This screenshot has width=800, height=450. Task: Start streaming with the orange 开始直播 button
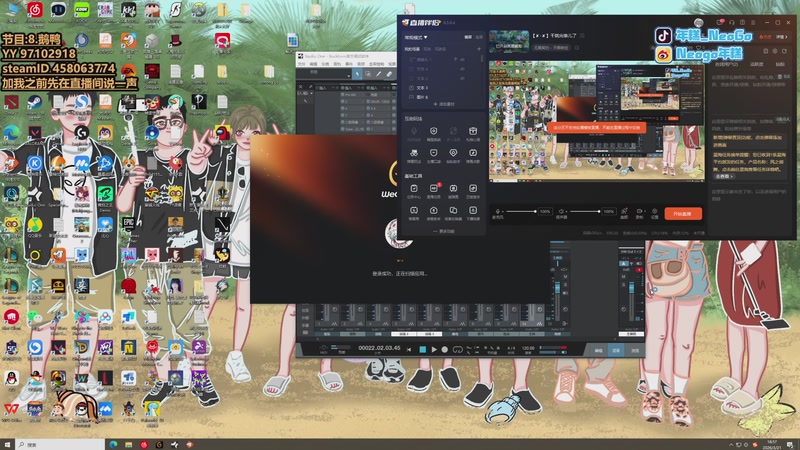point(683,213)
